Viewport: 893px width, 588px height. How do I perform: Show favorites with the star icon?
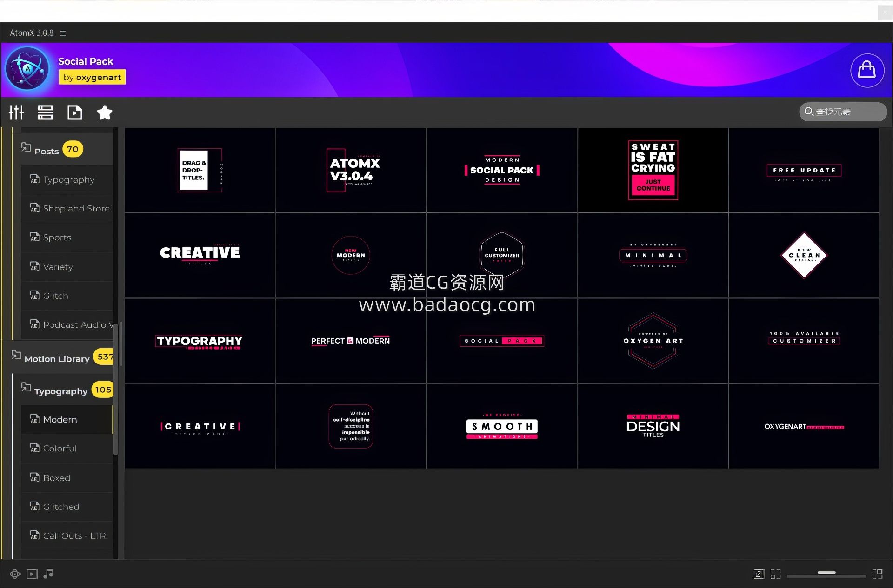[105, 112]
